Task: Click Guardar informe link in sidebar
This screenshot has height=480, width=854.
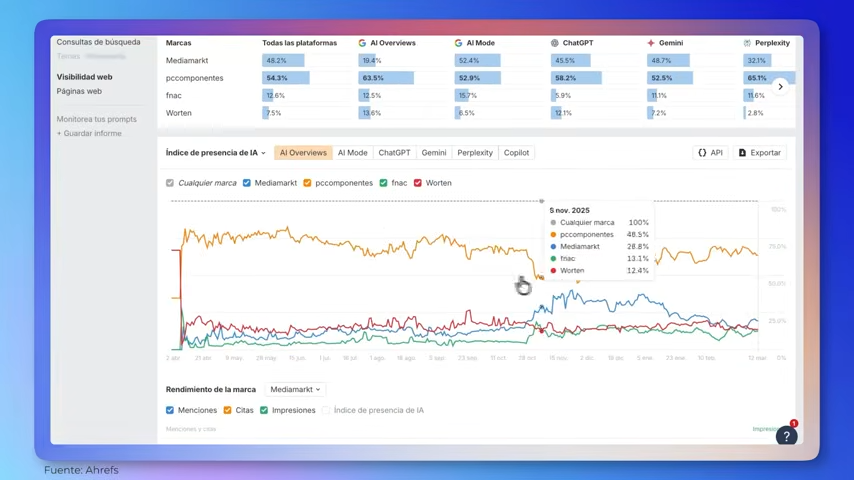Action: (89, 133)
